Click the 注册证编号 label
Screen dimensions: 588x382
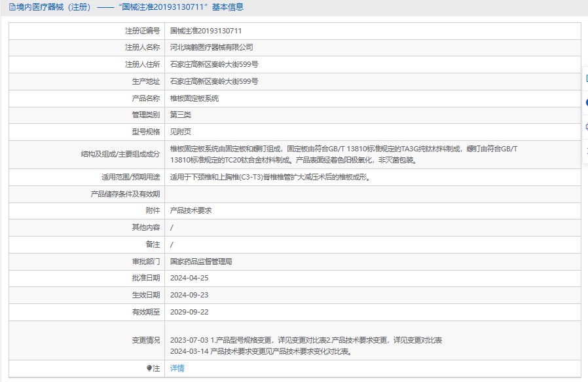click(143, 31)
